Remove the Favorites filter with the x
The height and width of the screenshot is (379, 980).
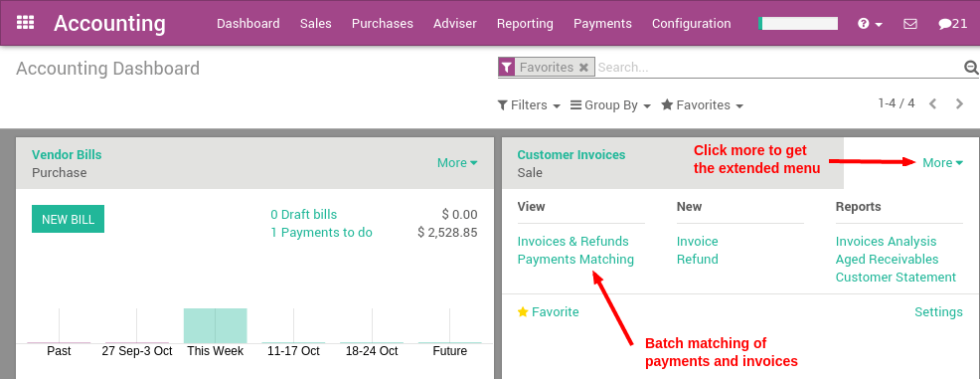(x=583, y=67)
